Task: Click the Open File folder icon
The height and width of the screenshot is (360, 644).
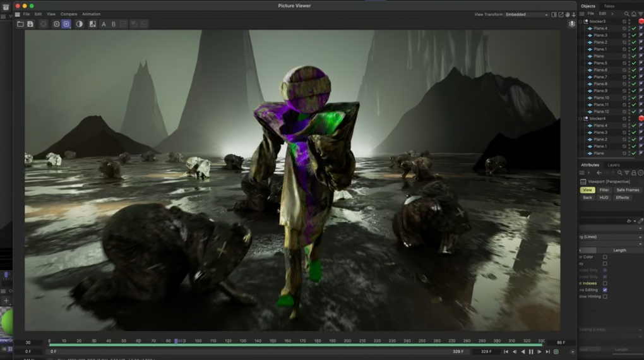Action: click(x=20, y=24)
